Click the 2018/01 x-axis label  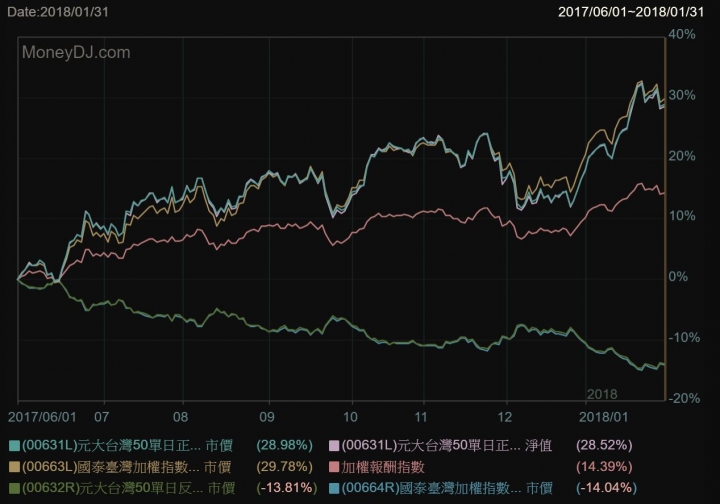coord(603,417)
